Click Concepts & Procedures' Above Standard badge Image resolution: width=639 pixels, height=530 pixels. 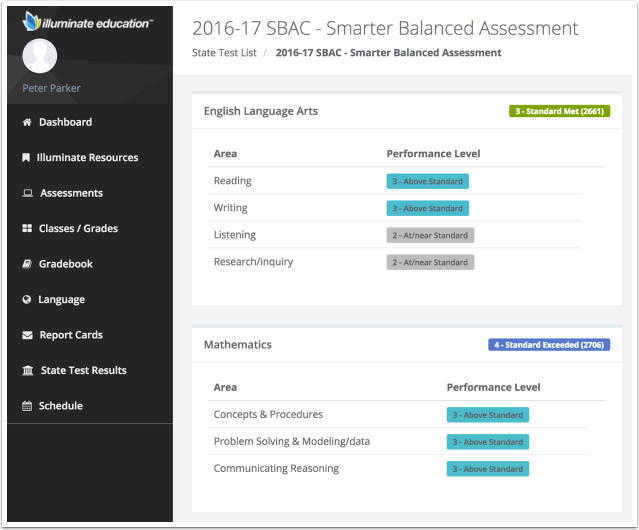click(x=488, y=415)
